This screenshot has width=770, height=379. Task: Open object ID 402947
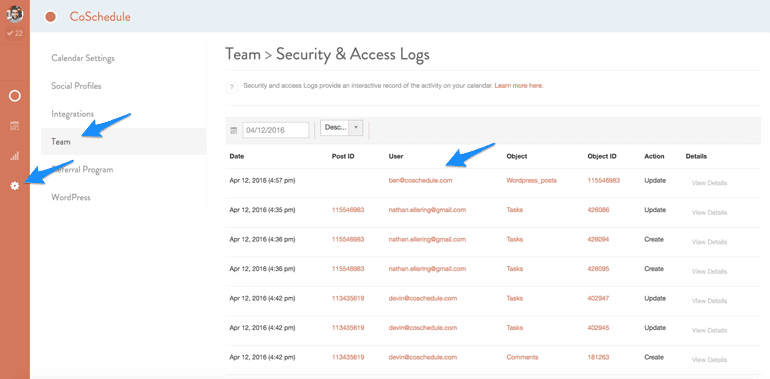point(598,298)
